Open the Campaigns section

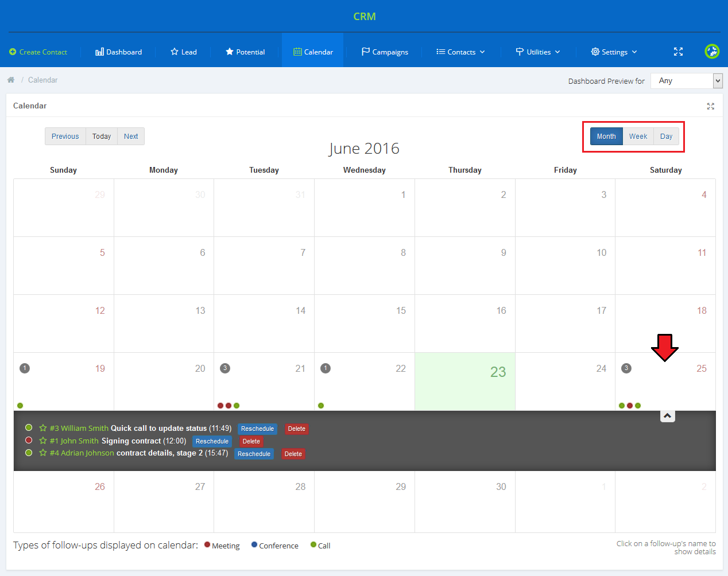pyautogui.click(x=385, y=52)
